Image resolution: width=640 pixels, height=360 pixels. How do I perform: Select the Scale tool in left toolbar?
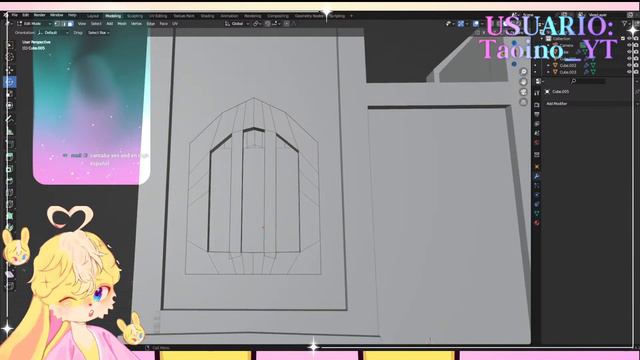pos(10,94)
